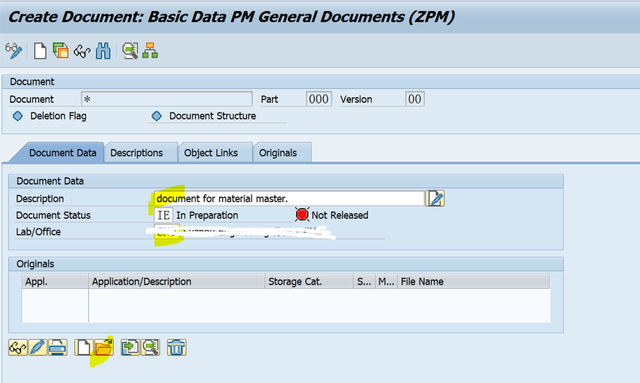This screenshot has height=383, width=640.
Task: Toggle the Deletion Flag indicator
Action: click(18, 116)
